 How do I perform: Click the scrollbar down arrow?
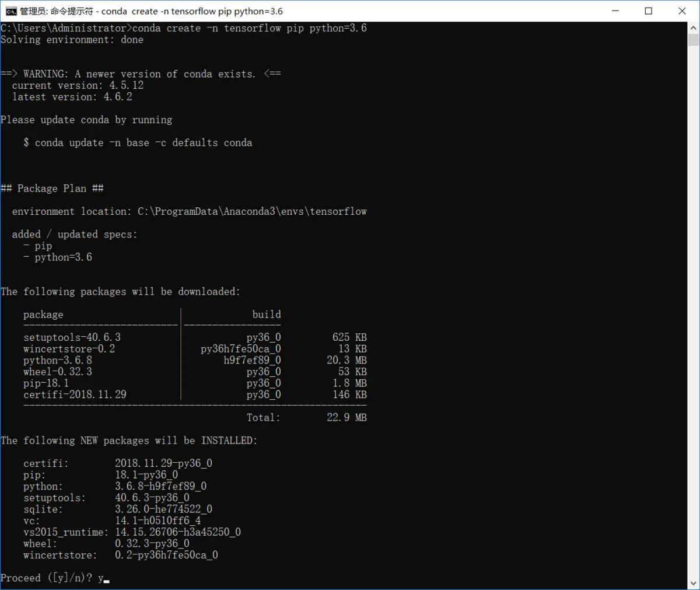tap(693, 583)
